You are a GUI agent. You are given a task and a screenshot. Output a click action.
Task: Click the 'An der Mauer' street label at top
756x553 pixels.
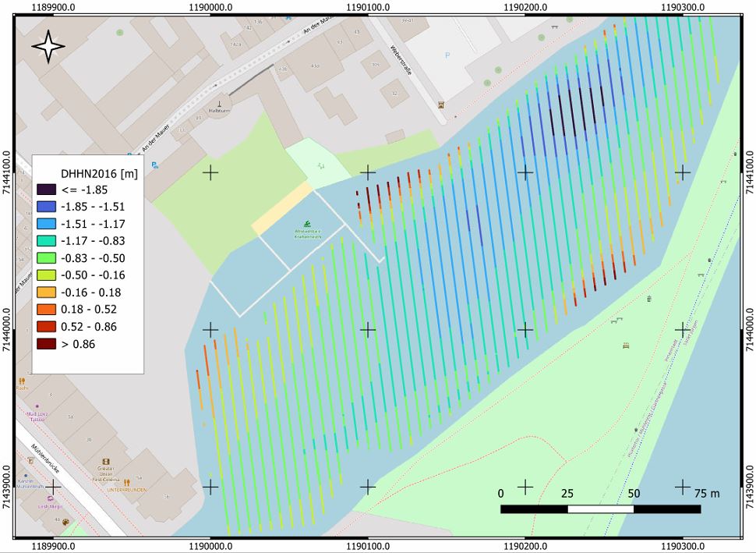point(313,35)
